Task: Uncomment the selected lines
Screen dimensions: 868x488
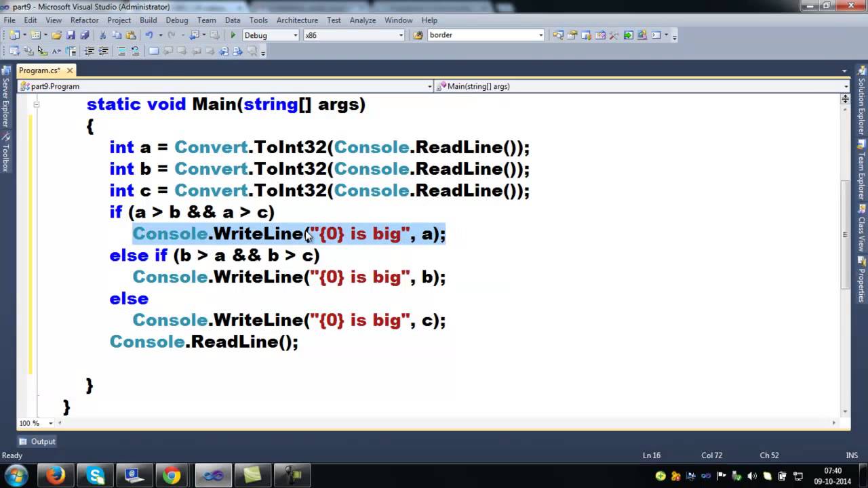Action: (x=135, y=51)
